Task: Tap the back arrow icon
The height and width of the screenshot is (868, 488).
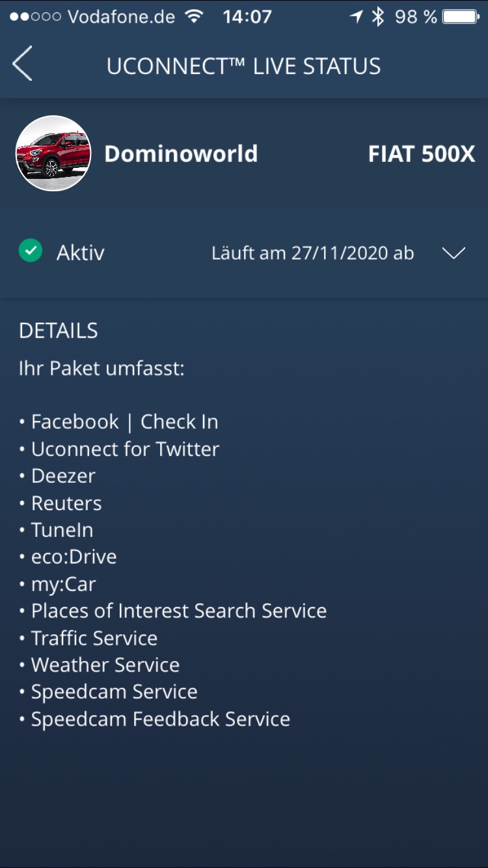Action: pyautogui.click(x=23, y=64)
